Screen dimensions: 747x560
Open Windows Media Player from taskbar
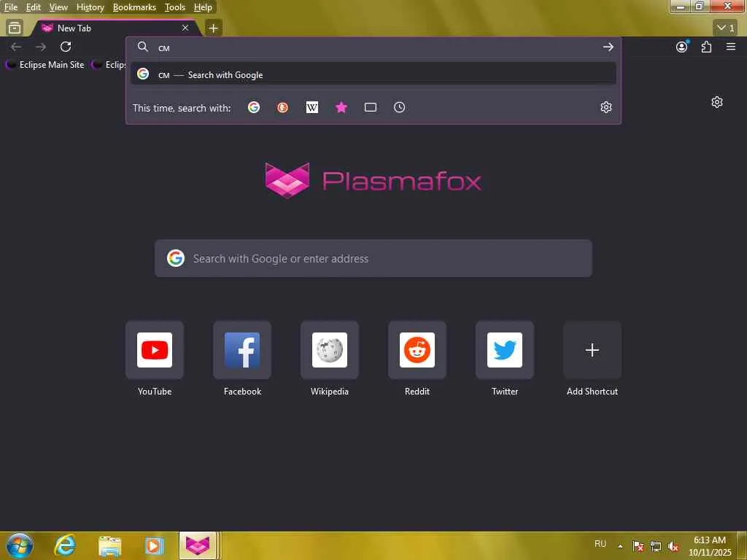point(155,545)
